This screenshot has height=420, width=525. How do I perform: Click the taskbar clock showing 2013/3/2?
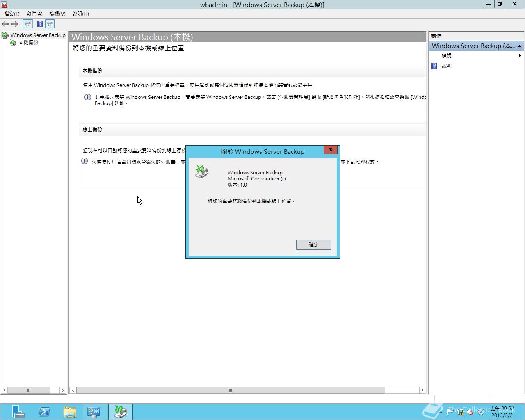pyautogui.click(x=502, y=412)
